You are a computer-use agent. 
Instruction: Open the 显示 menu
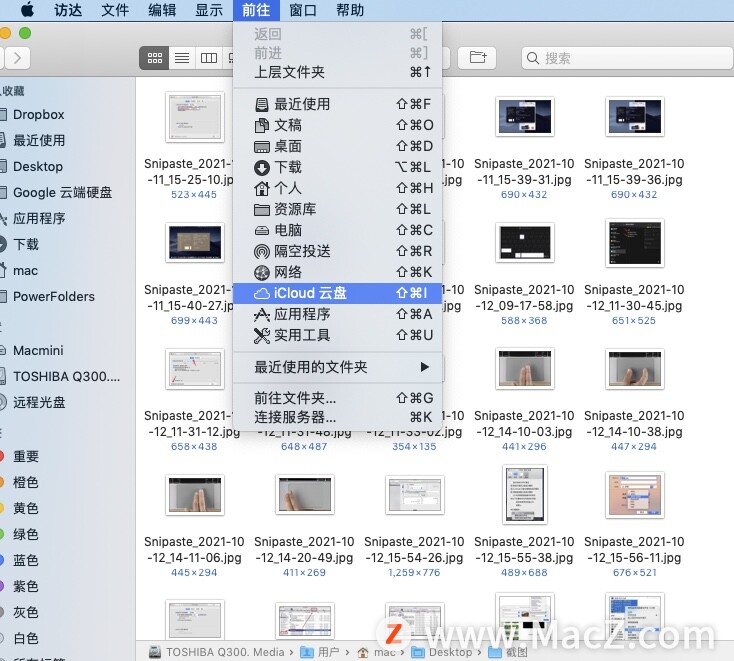[x=209, y=10]
